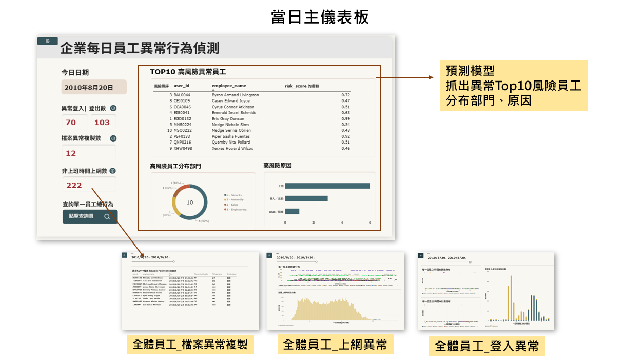Sort by the risk_score 的總和 column header

(x=302, y=85)
